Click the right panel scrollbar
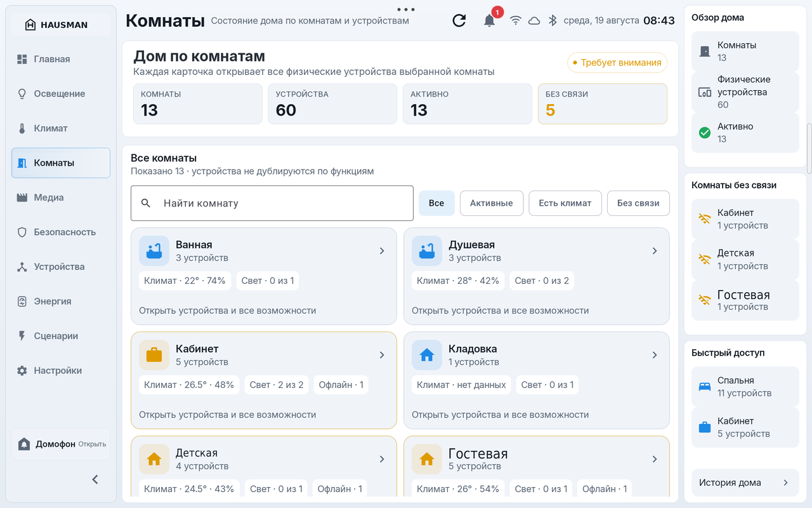This screenshot has height=508, width=812. pyautogui.click(x=809, y=149)
